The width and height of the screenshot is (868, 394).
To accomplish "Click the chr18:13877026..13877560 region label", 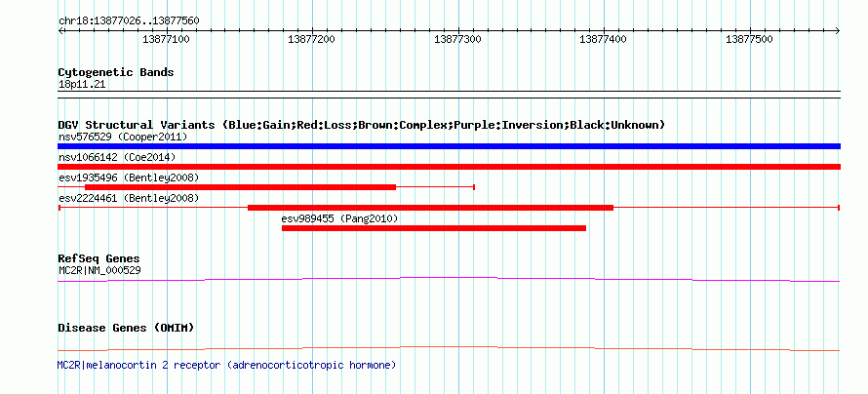I will 129,21.
